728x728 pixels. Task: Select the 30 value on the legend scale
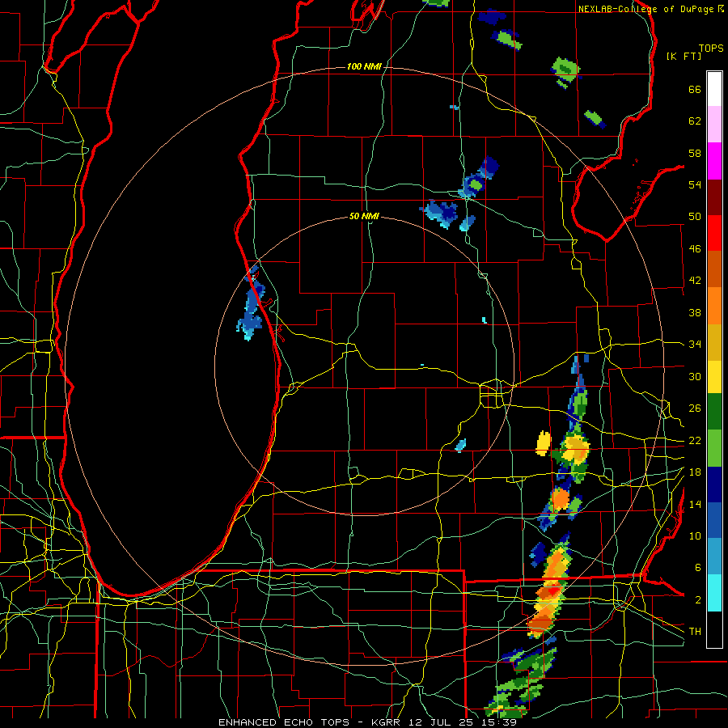pos(695,376)
